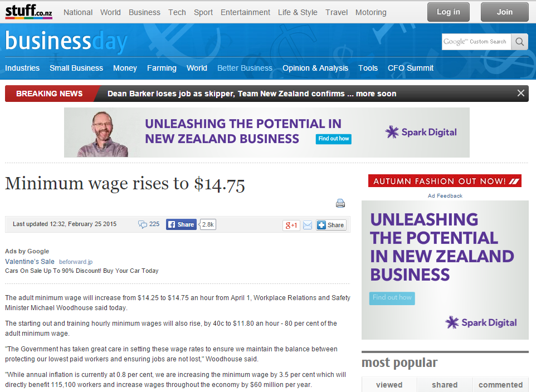Email the article via envelope icon
536x392 pixels.
point(308,225)
